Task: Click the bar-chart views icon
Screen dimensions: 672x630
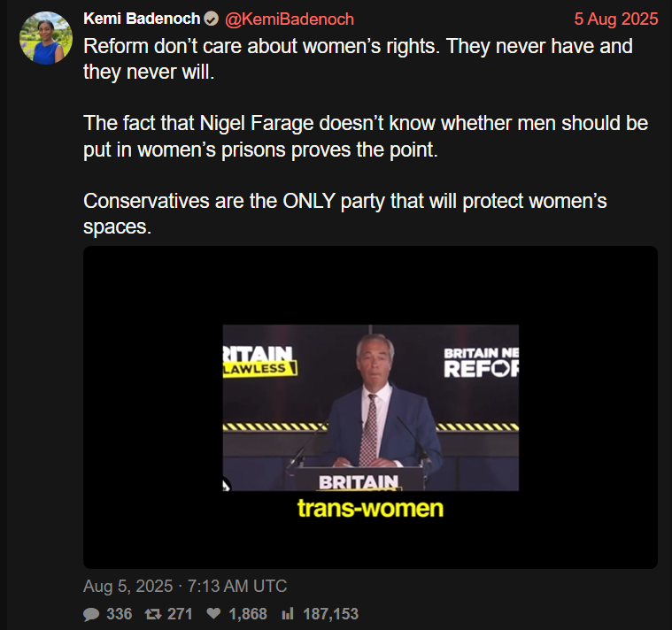Action: click(x=288, y=614)
